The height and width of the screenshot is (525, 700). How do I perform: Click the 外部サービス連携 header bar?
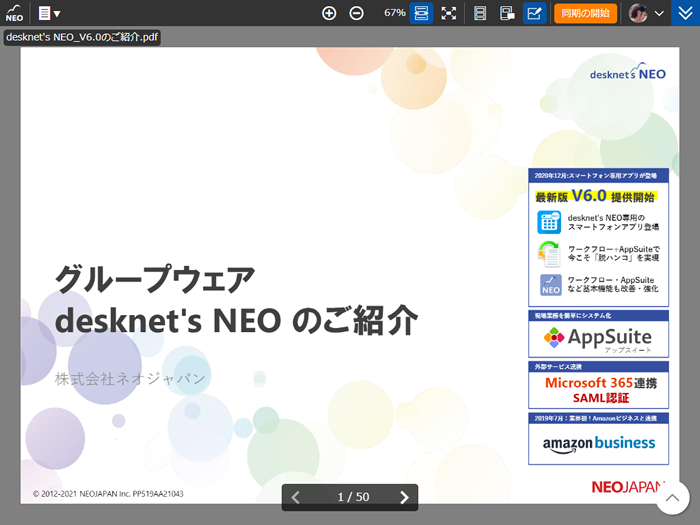tap(598, 367)
